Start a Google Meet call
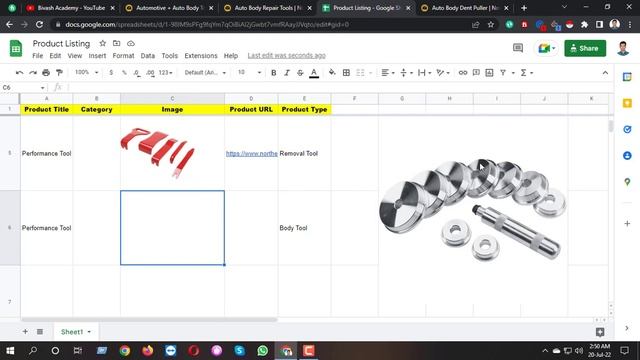640x360 pixels. tap(547, 48)
